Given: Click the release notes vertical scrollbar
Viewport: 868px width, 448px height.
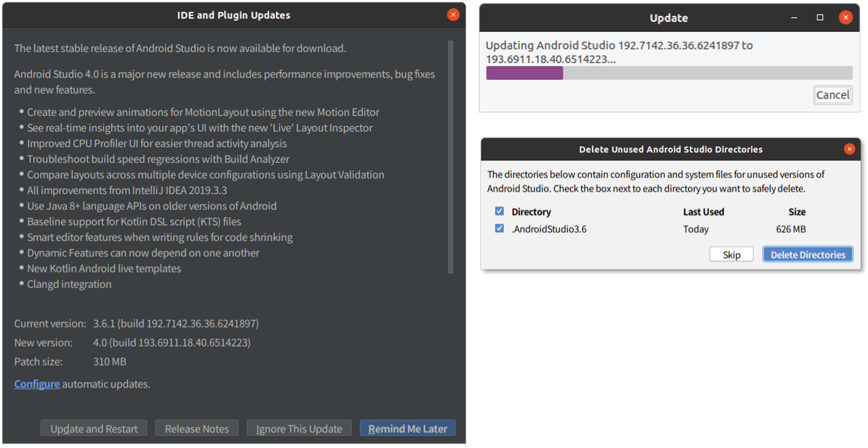Looking at the screenshot, I should pos(450,157).
